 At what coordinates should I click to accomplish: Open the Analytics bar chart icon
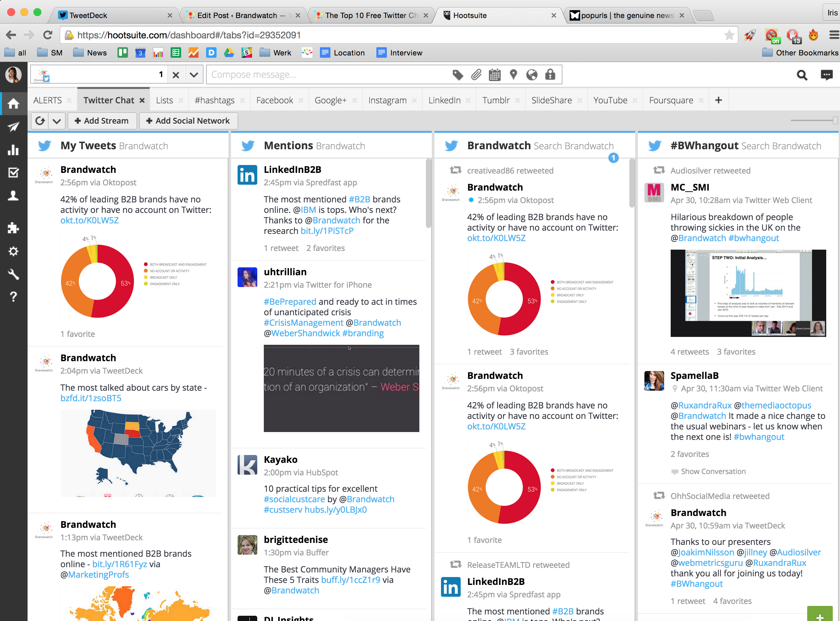point(13,150)
